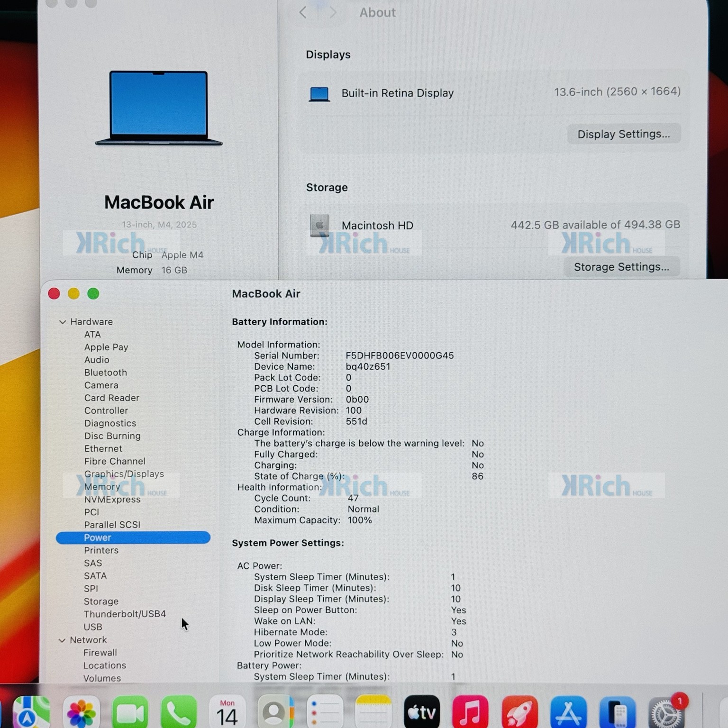728x728 pixels.
Task: Open System Settings gear with badge
Action: (666, 711)
